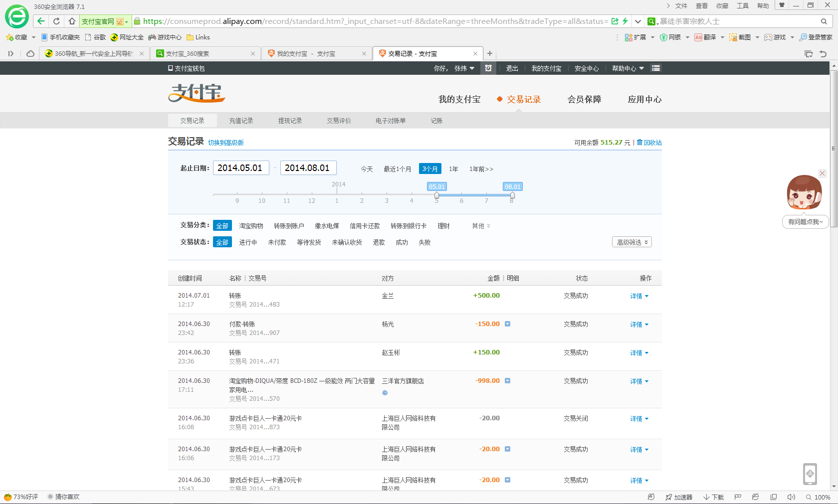
Task: Click the 切换到高级版 link
Action: click(x=225, y=143)
